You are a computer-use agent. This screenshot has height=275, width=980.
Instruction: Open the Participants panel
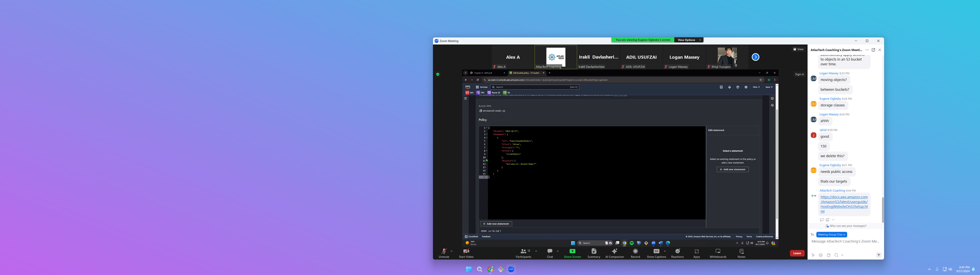pos(523,252)
